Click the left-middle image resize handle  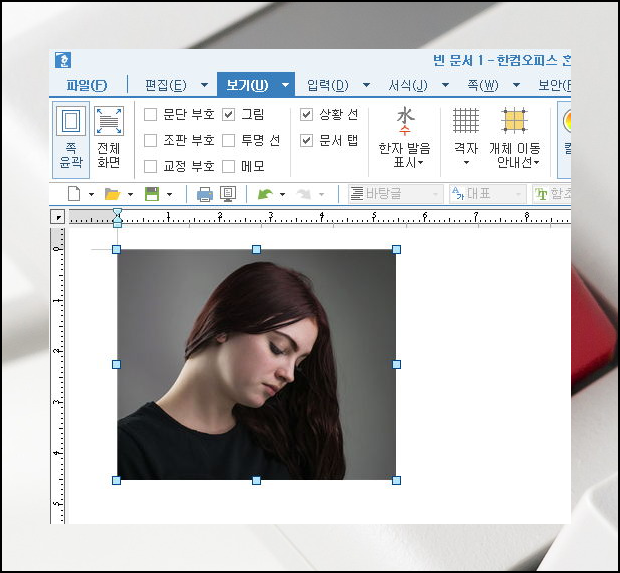(116, 364)
